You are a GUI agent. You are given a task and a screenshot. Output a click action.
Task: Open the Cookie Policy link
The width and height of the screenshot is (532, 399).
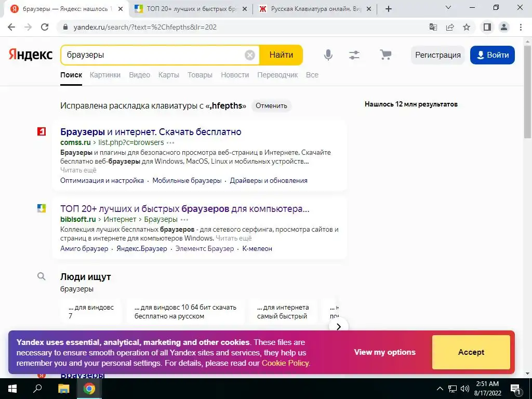pyautogui.click(x=285, y=363)
